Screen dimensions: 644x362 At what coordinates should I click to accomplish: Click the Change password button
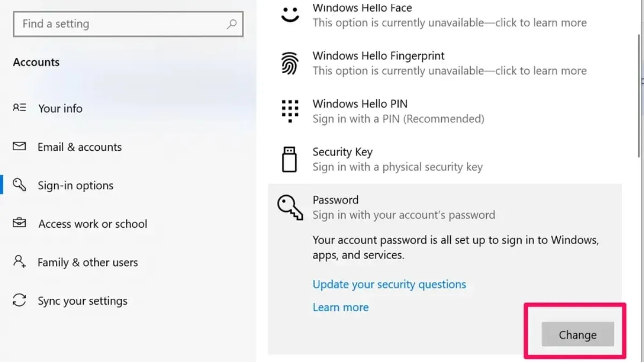(x=577, y=334)
